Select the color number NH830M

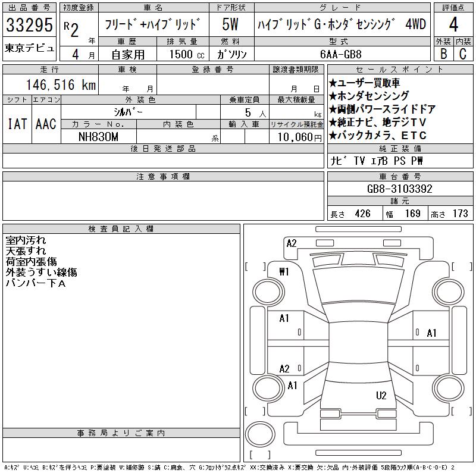click(99, 136)
